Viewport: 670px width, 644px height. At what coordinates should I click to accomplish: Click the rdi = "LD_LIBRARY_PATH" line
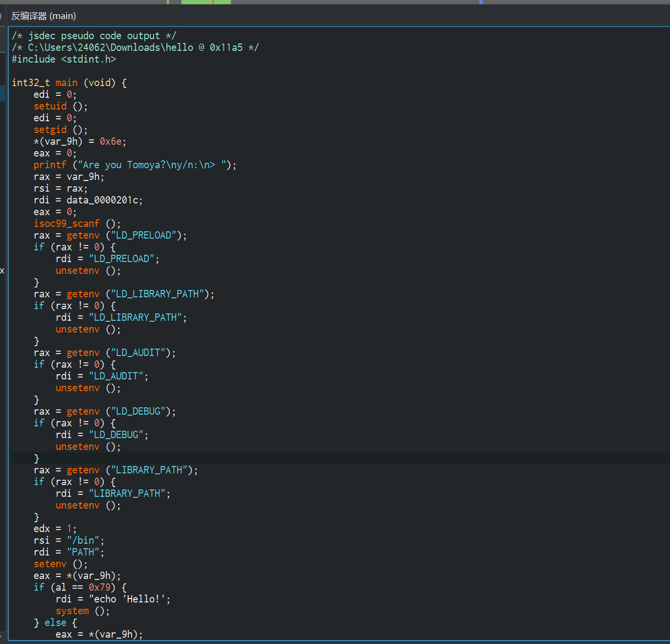pos(121,318)
